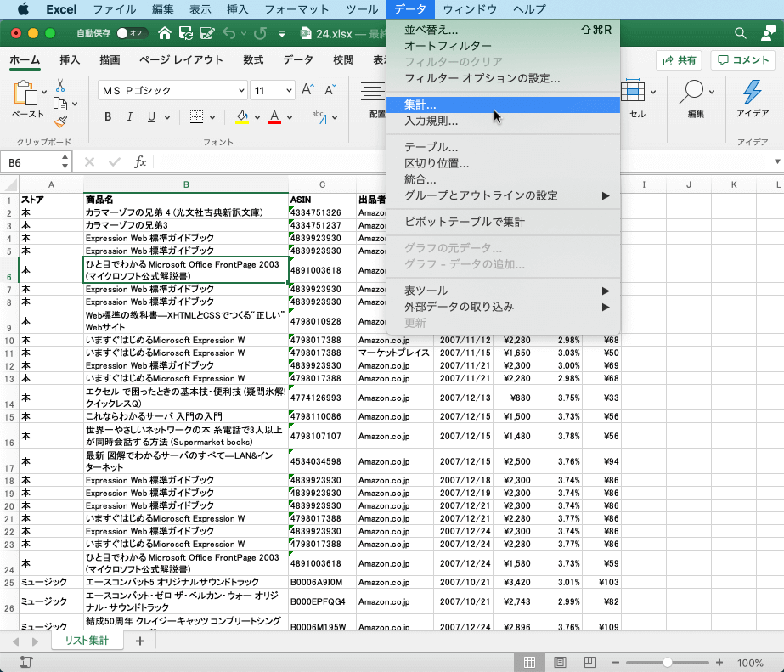Increase font size with large A icon
Image resolution: width=784 pixels, height=672 pixels.
[x=307, y=90]
